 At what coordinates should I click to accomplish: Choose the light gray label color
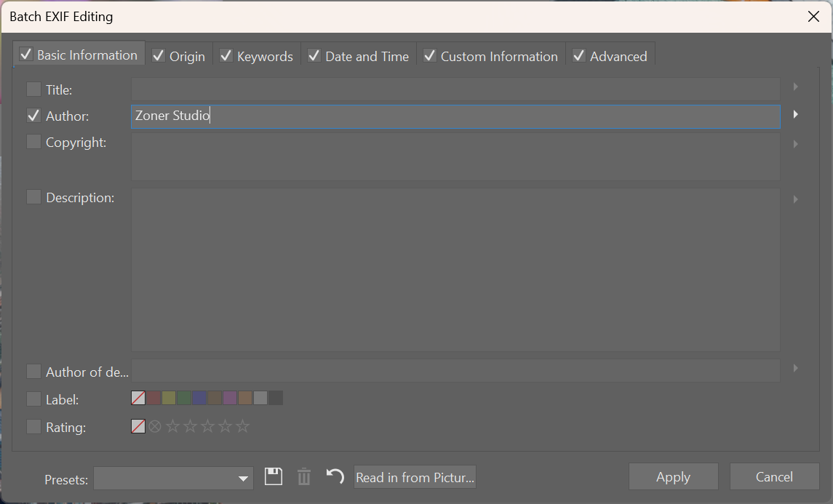[260, 398]
